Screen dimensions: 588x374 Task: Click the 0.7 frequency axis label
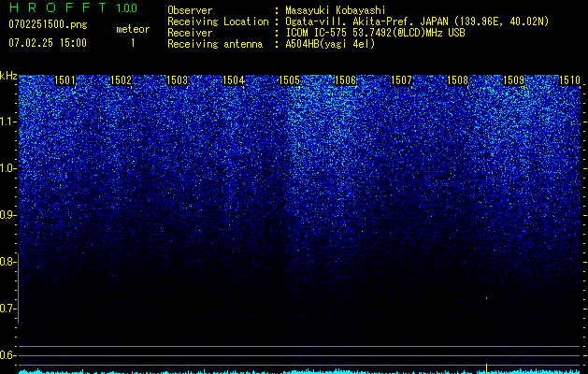pos(8,309)
